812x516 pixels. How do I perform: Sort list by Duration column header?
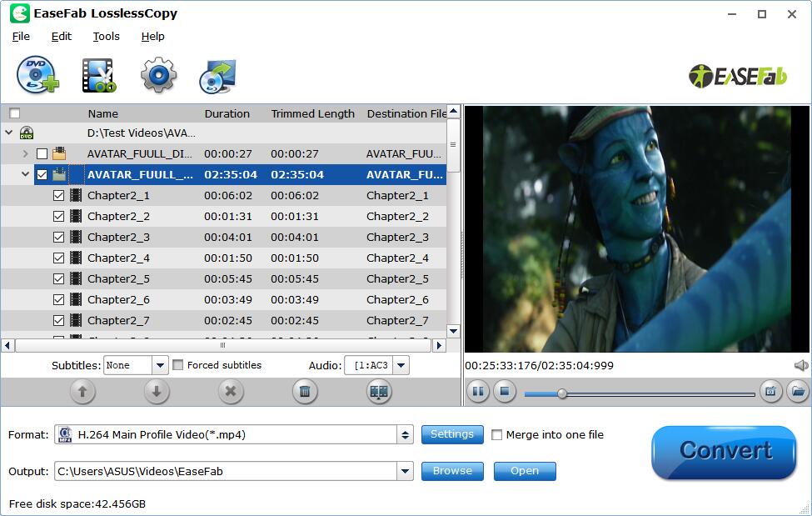click(227, 113)
